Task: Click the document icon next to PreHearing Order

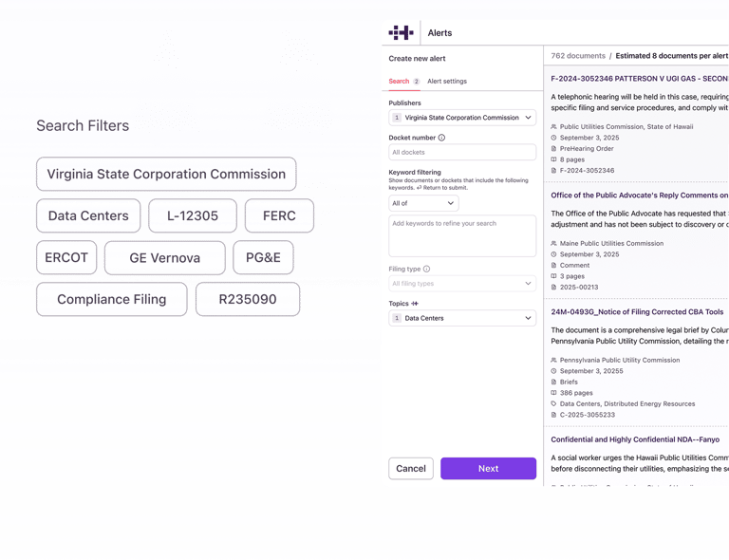Action: click(x=554, y=148)
